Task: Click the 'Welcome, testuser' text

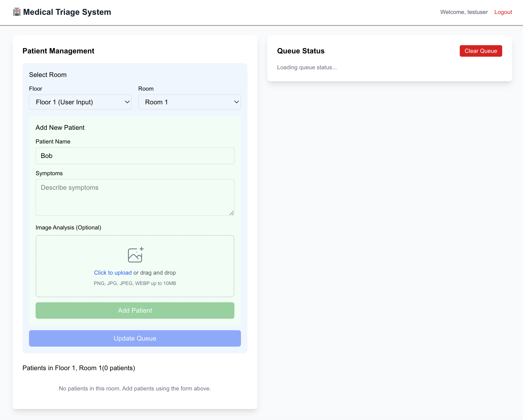Action: (x=464, y=12)
